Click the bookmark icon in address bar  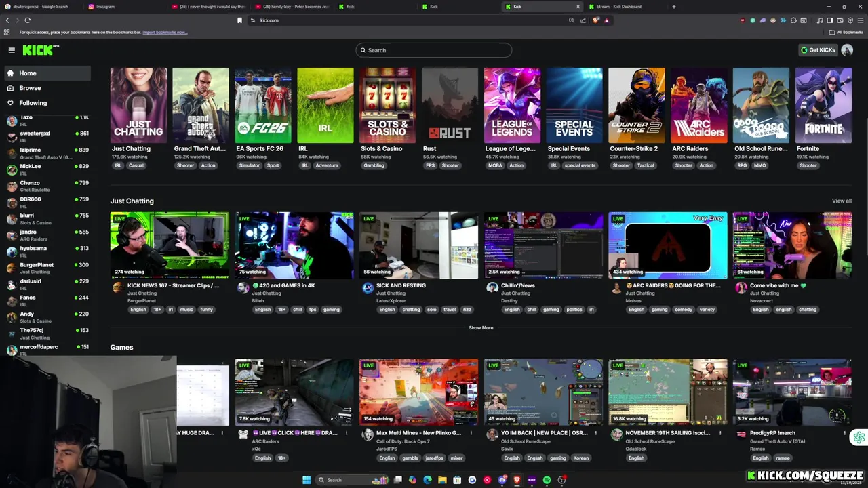pos(239,20)
